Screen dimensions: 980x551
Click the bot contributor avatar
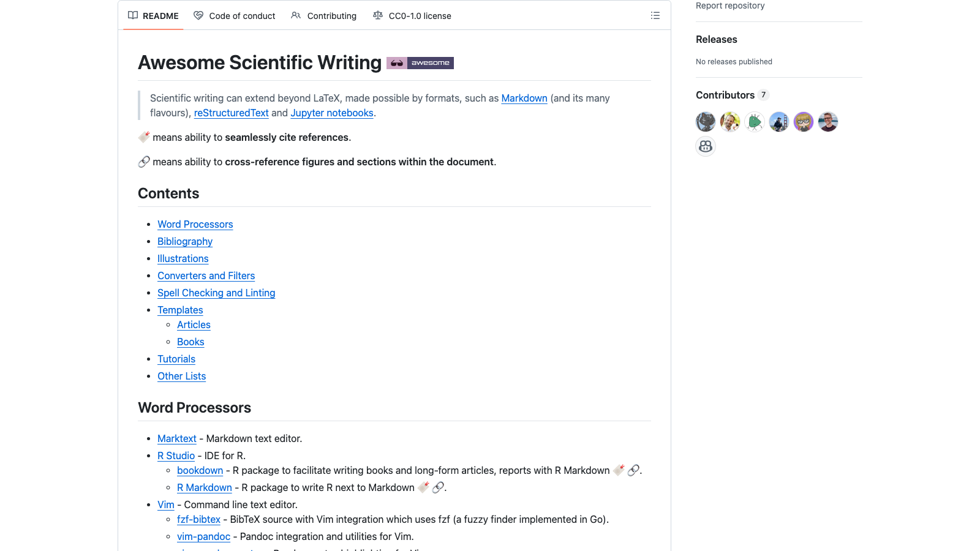[x=705, y=146]
